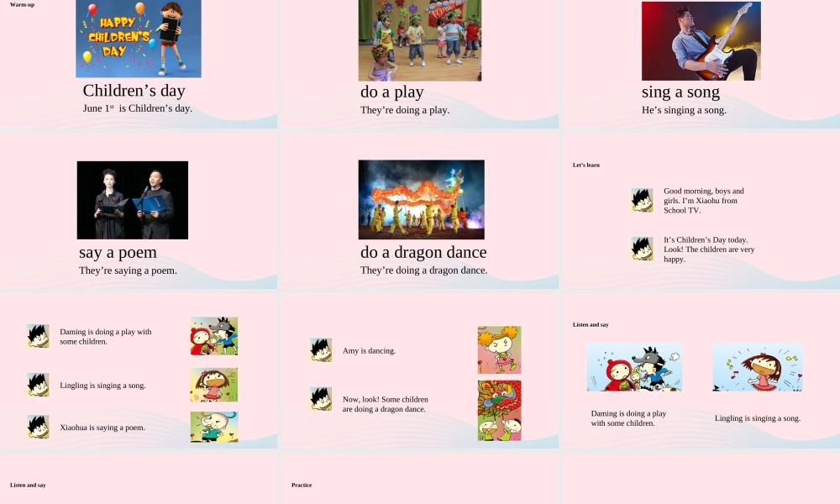Select 'Daming is doing a play' beside Xiaohu avatar

pyautogui.click(x=106, y=336)
